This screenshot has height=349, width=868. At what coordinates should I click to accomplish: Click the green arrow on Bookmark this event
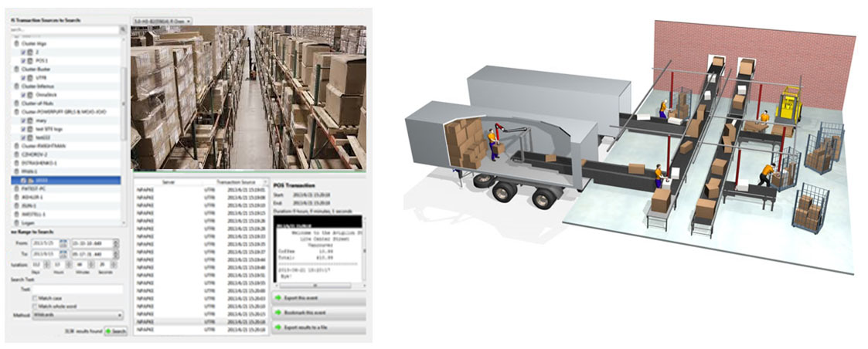[279, 313]
